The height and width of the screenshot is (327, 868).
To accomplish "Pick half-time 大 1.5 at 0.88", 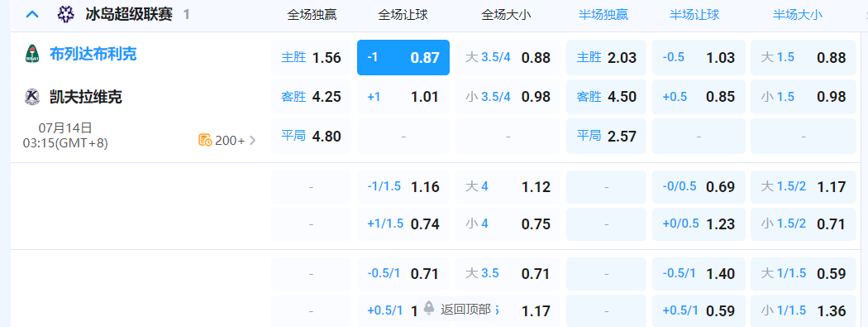I will [x=804, y=58].
